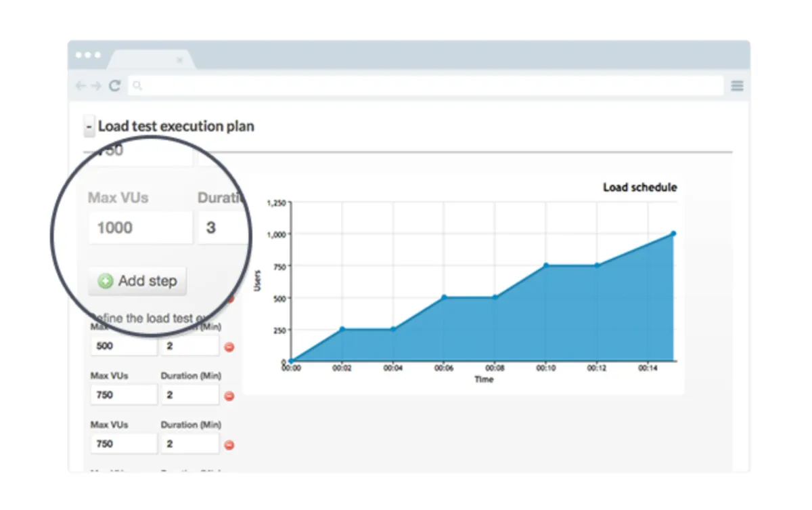Click the bottom-most visible 750 Max VUs input
This screenshot has width=812, height=510.
click(x=124, y=444)
